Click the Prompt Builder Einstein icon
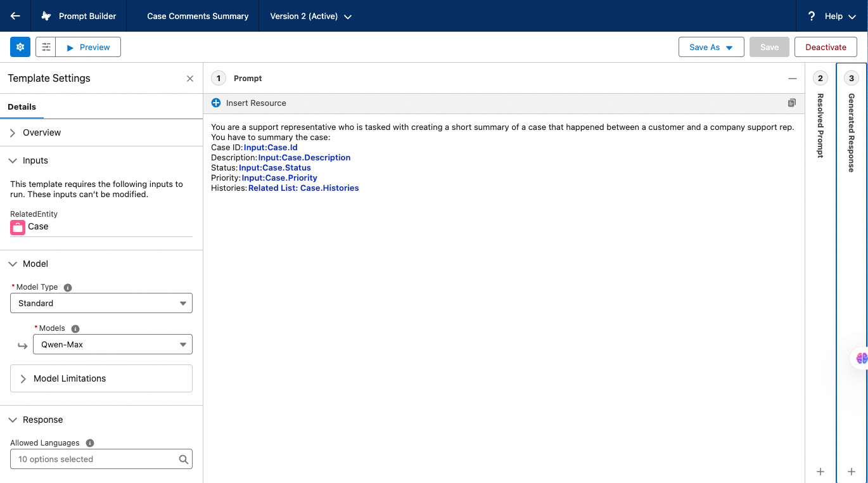868x483 pixels. click(46, 16)
